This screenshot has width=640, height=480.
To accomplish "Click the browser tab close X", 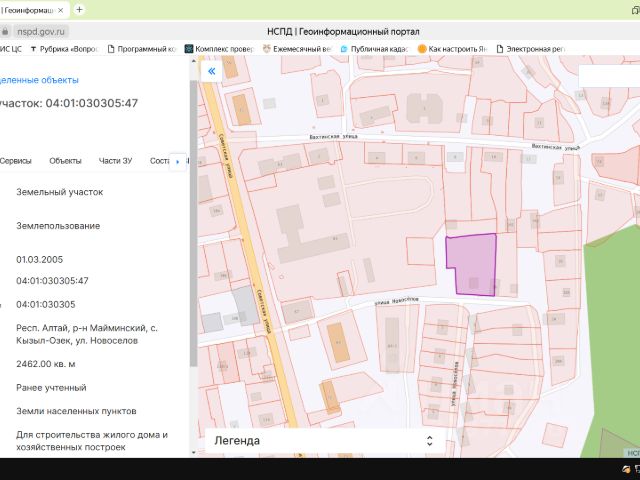I will click(62, 10).
